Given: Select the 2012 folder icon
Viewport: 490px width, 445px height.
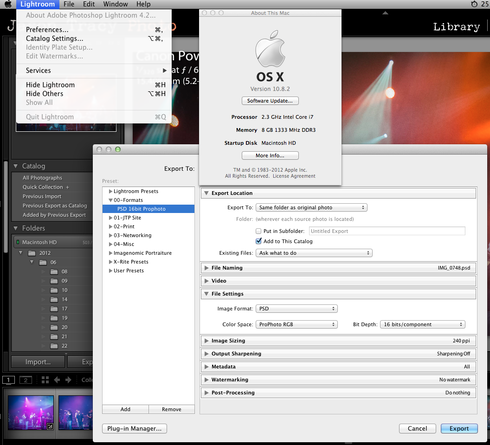Looking at the screenshot, I should point(32,253).
